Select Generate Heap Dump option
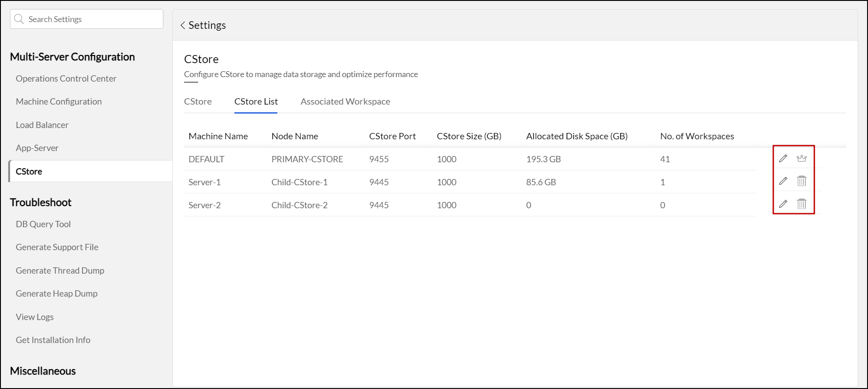This screenshot has height=389, width=868. [56, 293]
